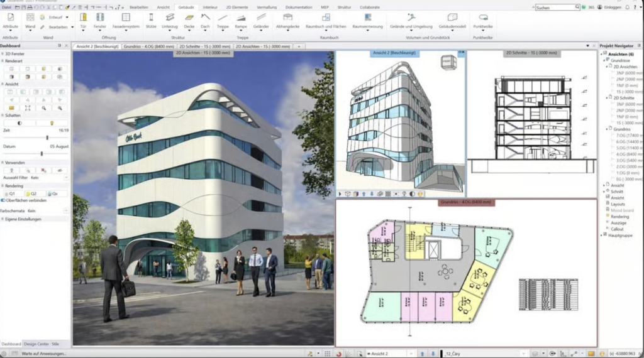Image resolution: width=644 pixels, height=358 pixels.
Task: Add a new view tab with plus
Action: click(x=299, y=46)
